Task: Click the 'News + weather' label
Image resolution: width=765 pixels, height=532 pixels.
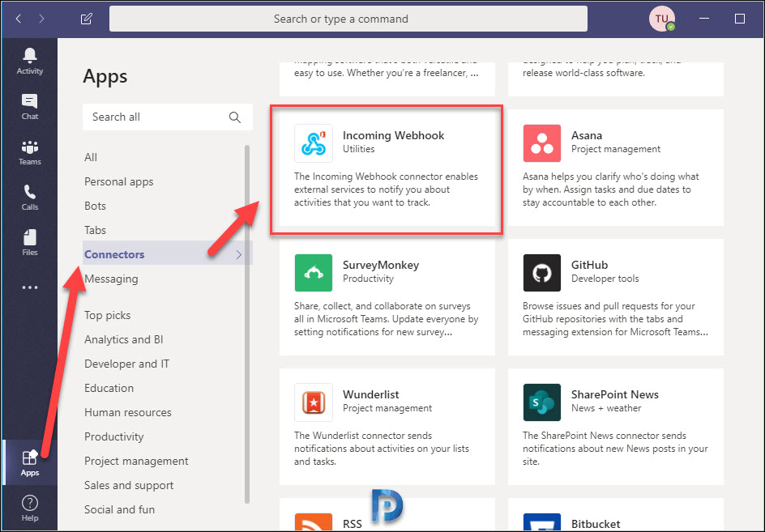Action: coord(606,408)
